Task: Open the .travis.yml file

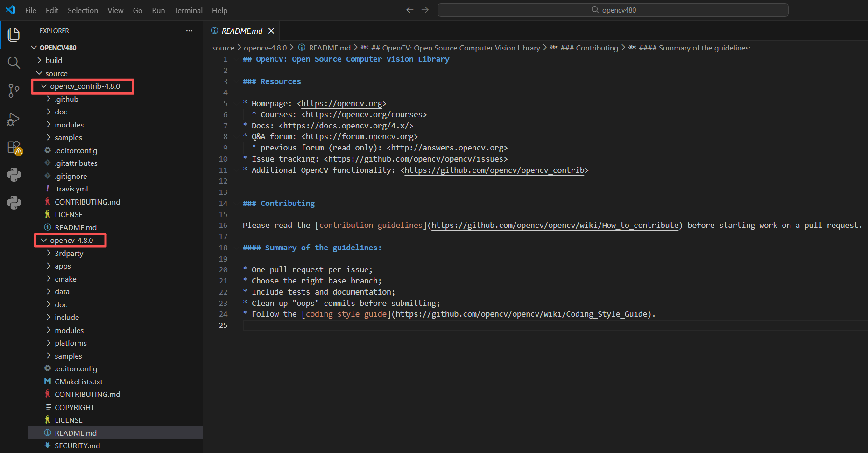Action: 115,189
